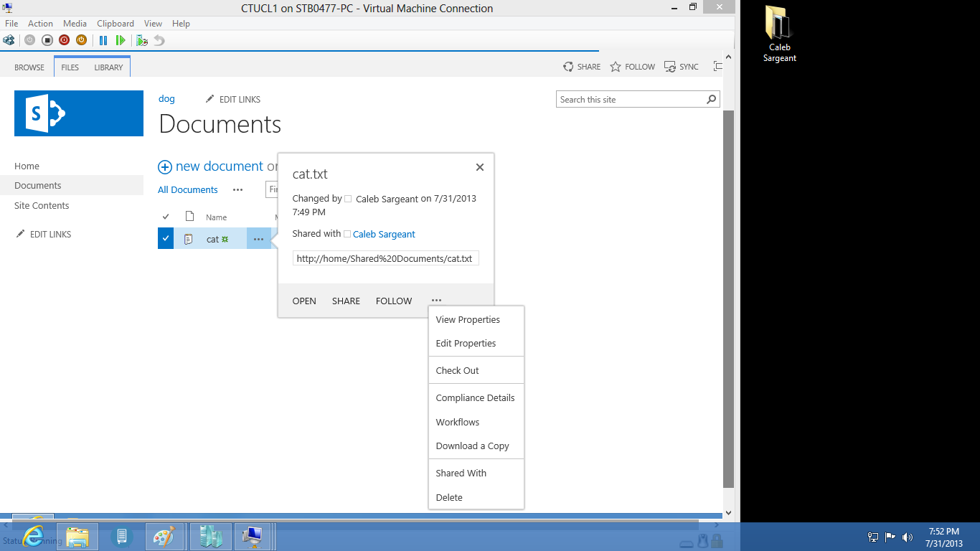
Task: Click the red Shut Down icon
Action: [x=64, y=40]
